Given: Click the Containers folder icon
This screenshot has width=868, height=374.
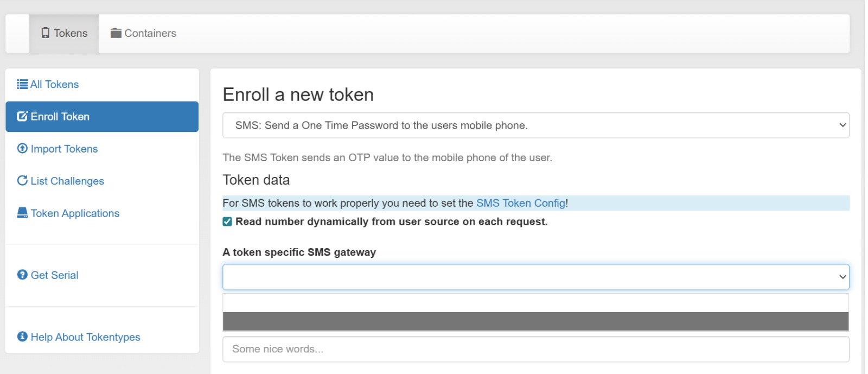Looking at the screenshot, I should [x=116, y=33].
